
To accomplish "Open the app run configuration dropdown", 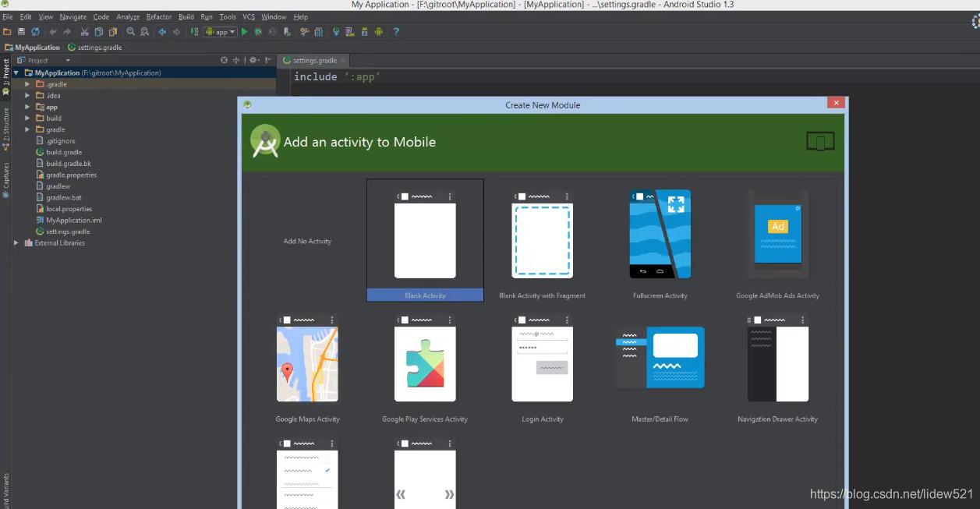I will coord(221,31).
